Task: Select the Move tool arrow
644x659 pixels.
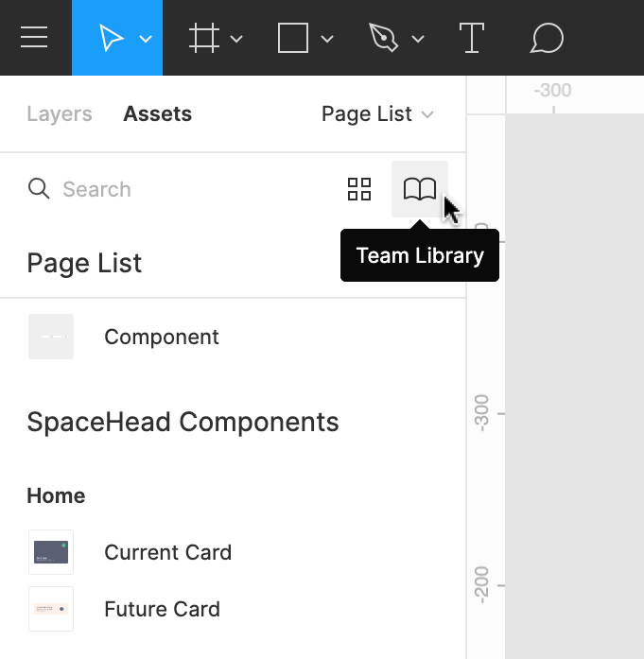Action: pyautogui.click(x=110, y=38)
